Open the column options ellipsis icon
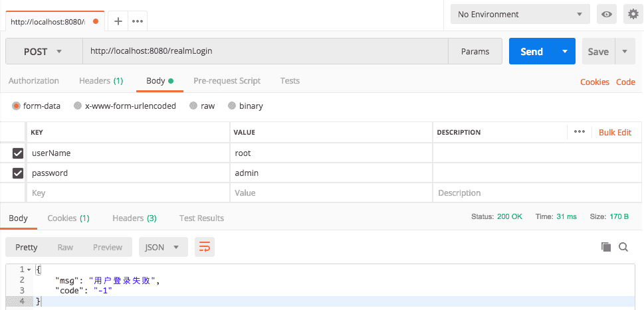Image resolution: width=644 pixels, height=310 pixels. (580, 132)
